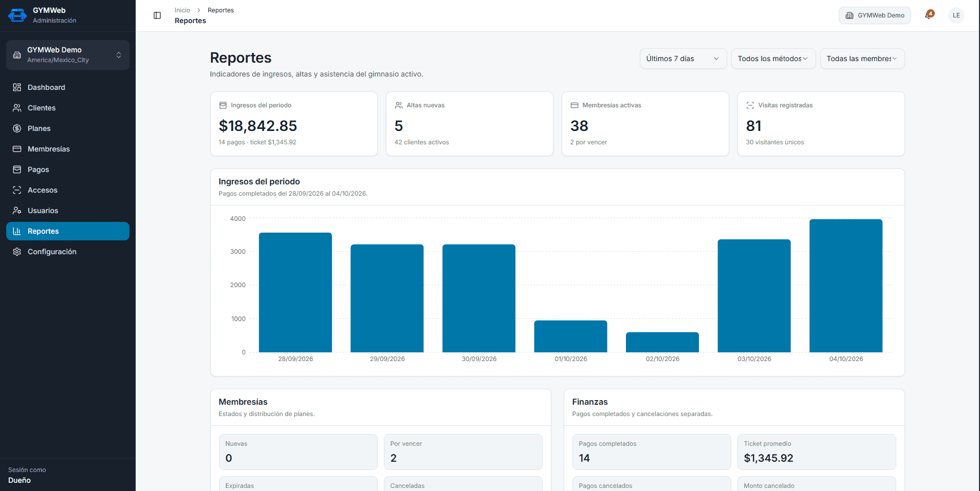The height and width of the screenshot is (491, 980).
Task: Open the Todos los métodos dropdown
Action: (773, 59)
